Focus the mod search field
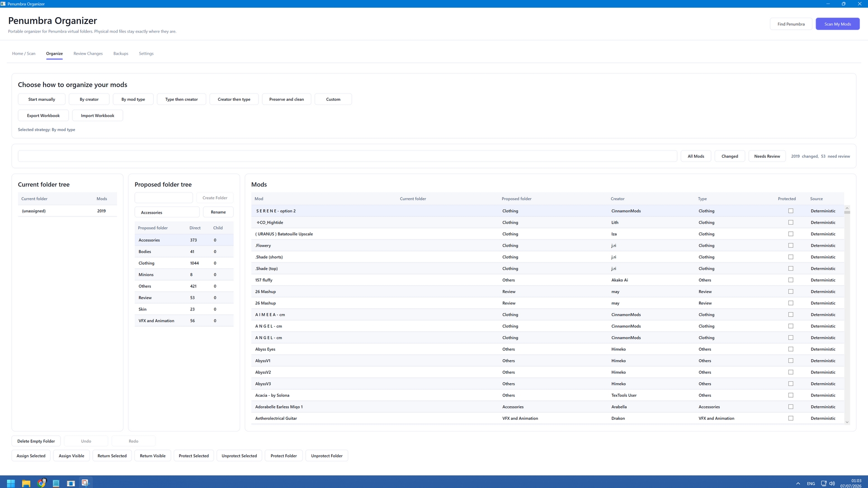The width and height of the screenshot is (868, 488). point(347,156)
